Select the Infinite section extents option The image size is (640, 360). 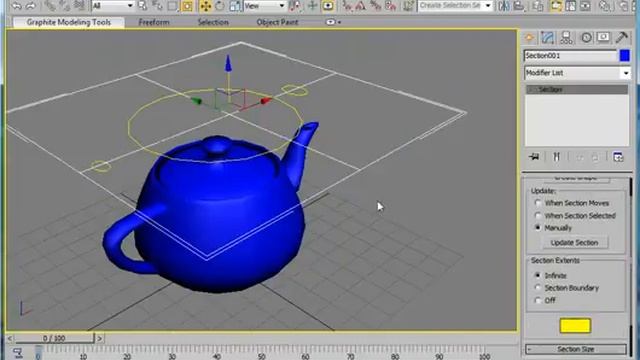point(538,276)
